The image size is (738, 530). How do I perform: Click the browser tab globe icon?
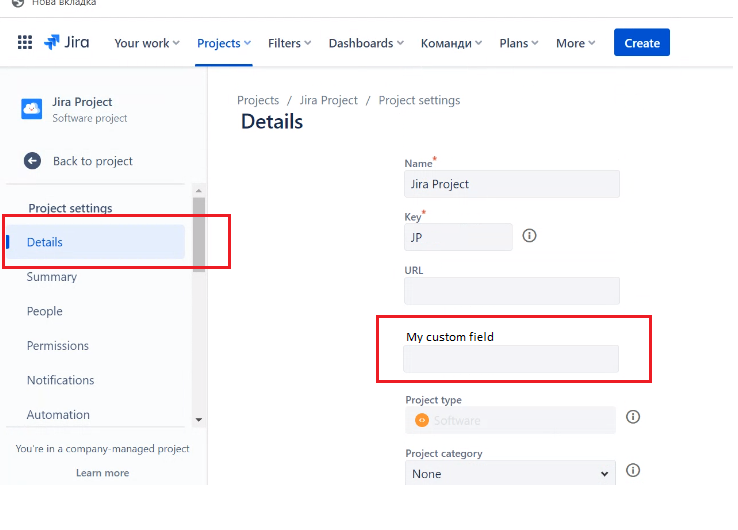(x=17, y=3)
